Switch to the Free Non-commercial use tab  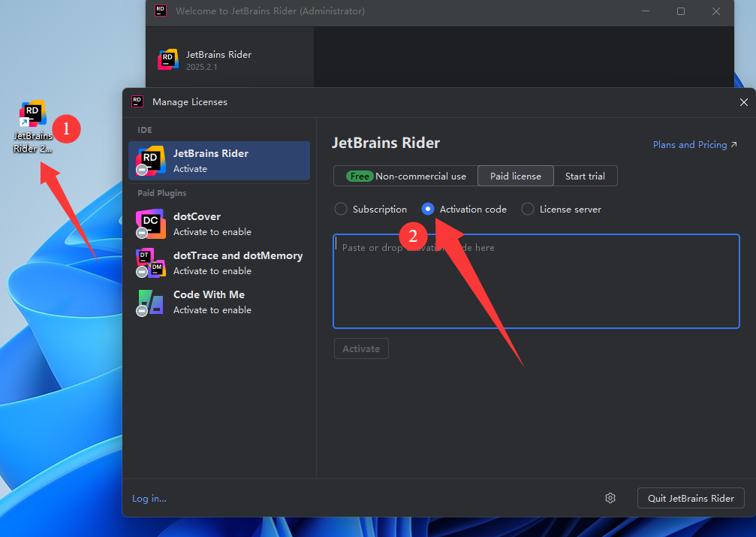point(405,176)
